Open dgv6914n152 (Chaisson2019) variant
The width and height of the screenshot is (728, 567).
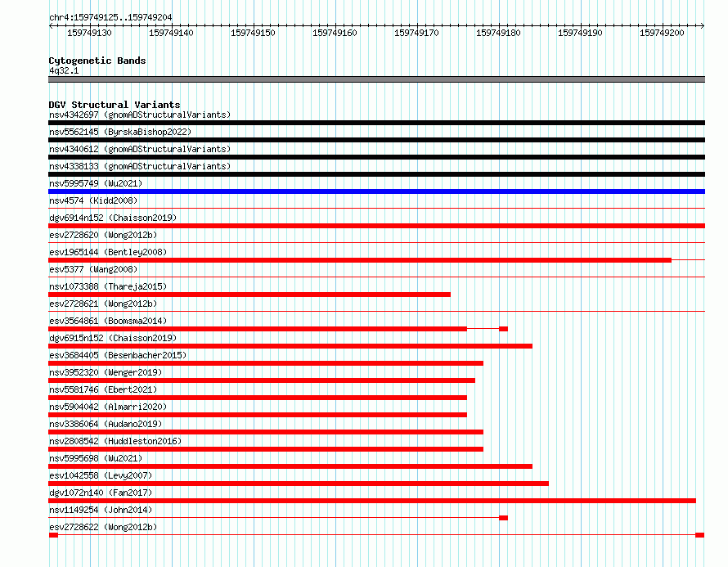tap(113, 218)
